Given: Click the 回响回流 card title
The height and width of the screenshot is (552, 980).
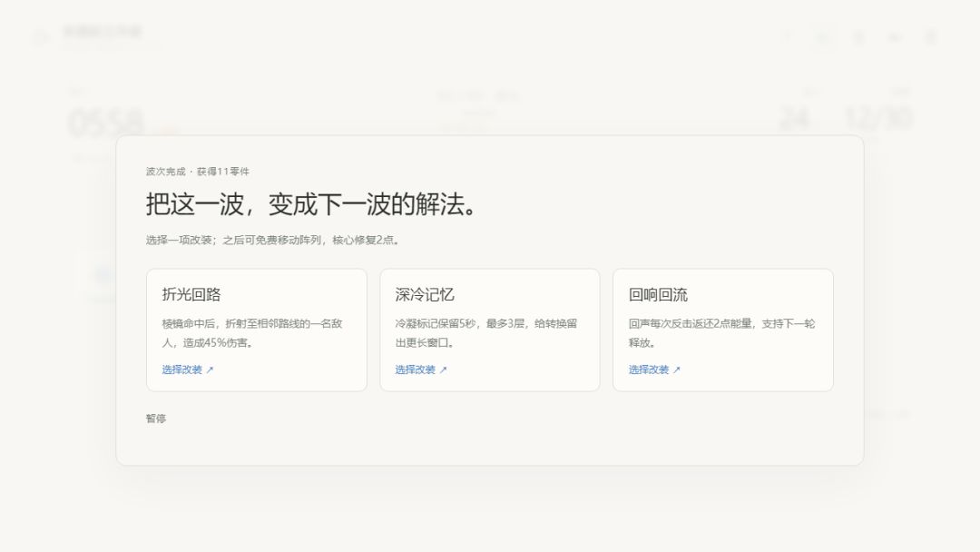Looking at the screenshot, I should tap(658, 294).
